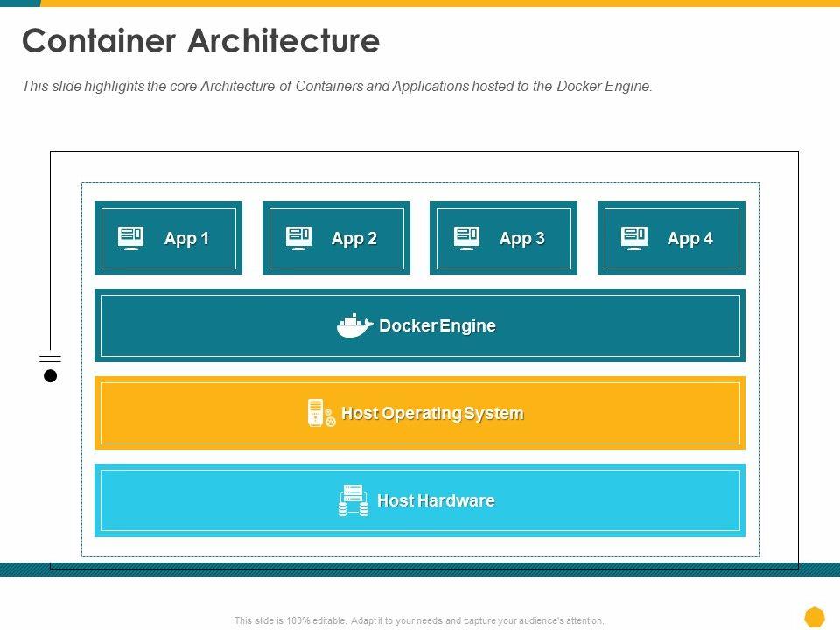Click the monitor icon in the App 3 box

click(466, 238)
